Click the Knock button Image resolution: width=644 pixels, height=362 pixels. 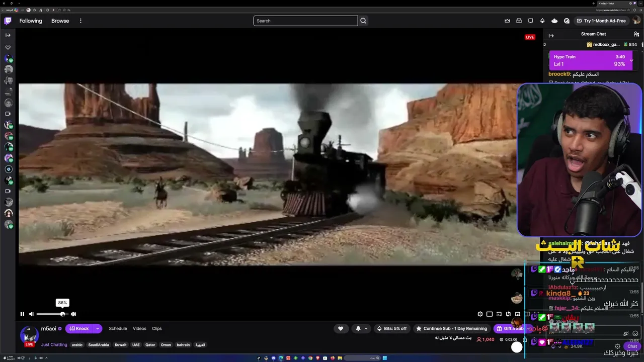point(79,328)
